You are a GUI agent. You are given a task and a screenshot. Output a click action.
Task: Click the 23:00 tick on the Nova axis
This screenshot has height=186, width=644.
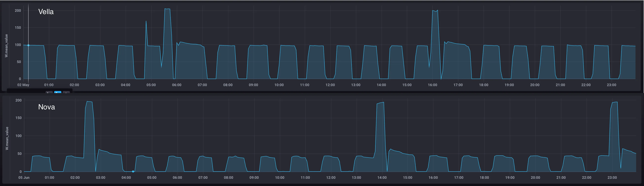tap(612, 177)
